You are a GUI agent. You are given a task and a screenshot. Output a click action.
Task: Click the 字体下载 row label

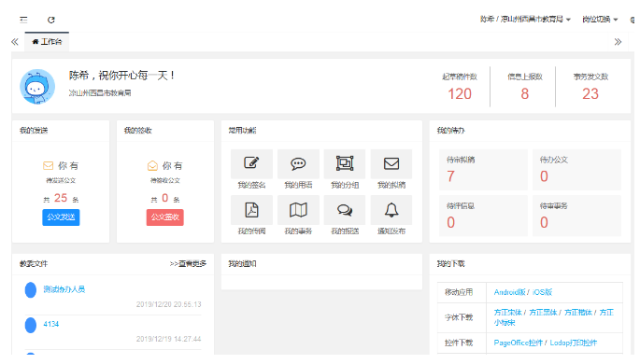coord(459,317)
